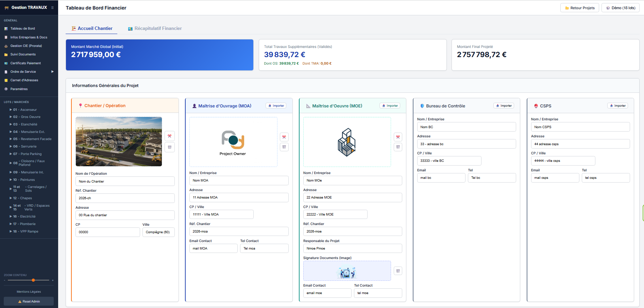Click Importer in the CSPS card
This screenshot has width=644, height=308.
click(617, 105)
